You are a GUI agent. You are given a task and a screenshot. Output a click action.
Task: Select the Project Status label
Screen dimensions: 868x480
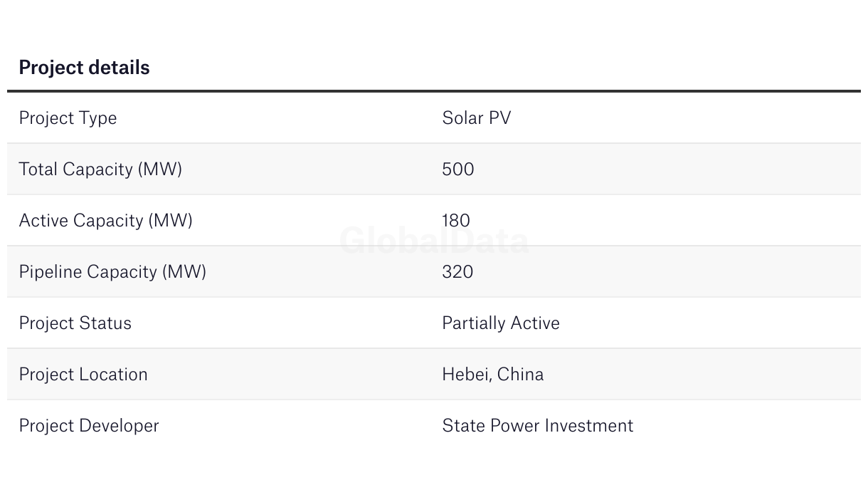[75, 323]
